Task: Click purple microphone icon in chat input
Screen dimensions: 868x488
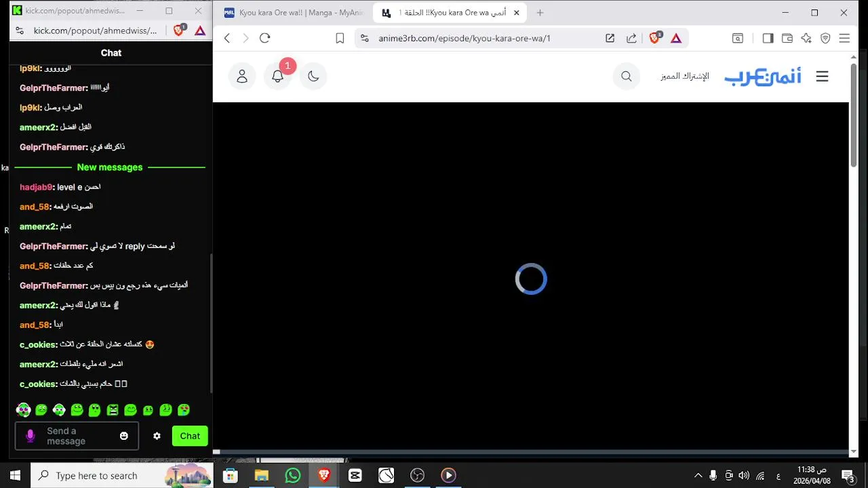Action: (30, 436)
